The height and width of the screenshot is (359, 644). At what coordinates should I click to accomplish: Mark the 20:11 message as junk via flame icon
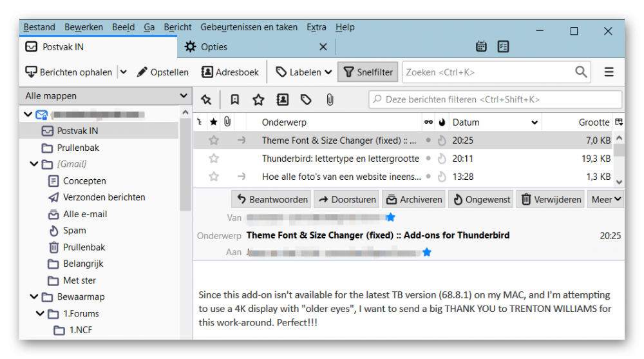click(x=442, y=159)
